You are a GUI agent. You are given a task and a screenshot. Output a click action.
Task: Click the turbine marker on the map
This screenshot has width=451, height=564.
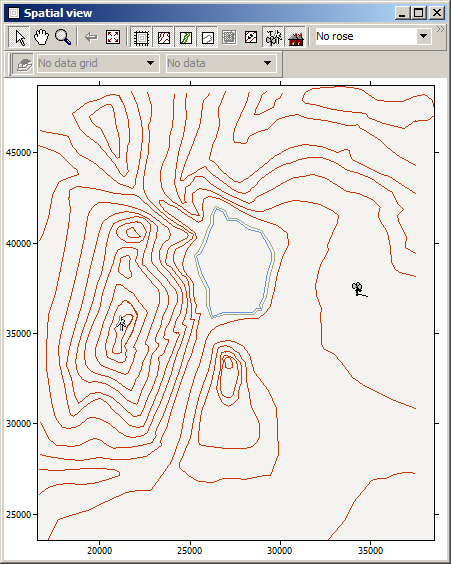click(x=122, y=323)
